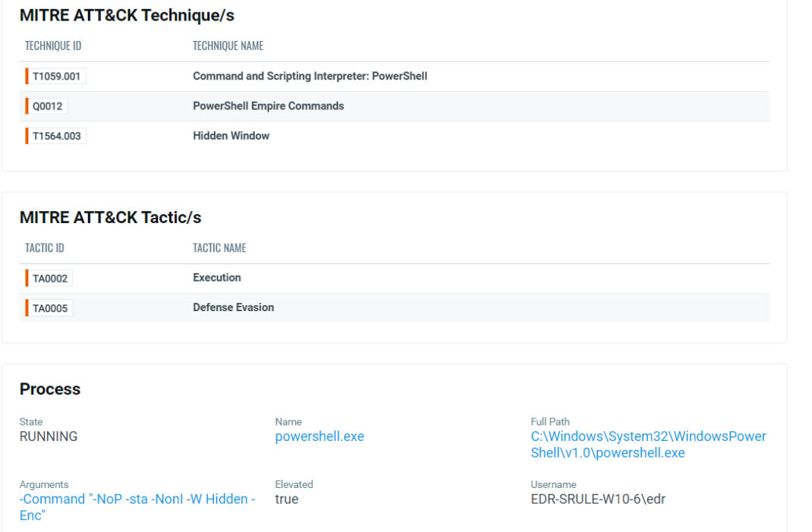Select the T1059.001 technique ID badge

(57, 76)
